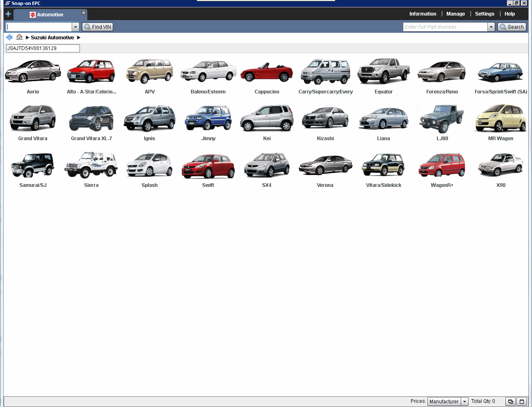Select the Alto A-Star/Celerio thumbnail
The width and height of the screenshot is (532, 407).
tap(91, 71)
